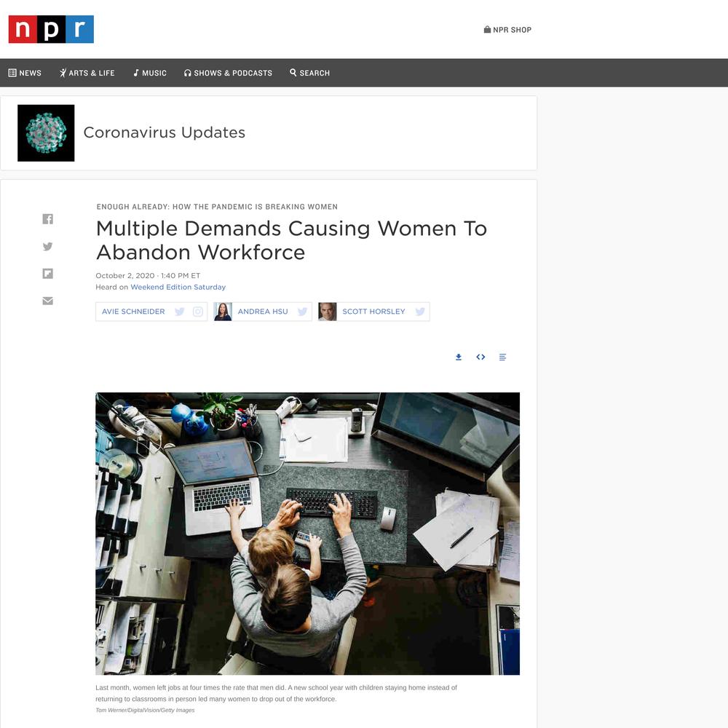This screenshot has height=728, width=728.
Task: Open Weekend Edition Saturday link
Action: [x=178, y=287]
